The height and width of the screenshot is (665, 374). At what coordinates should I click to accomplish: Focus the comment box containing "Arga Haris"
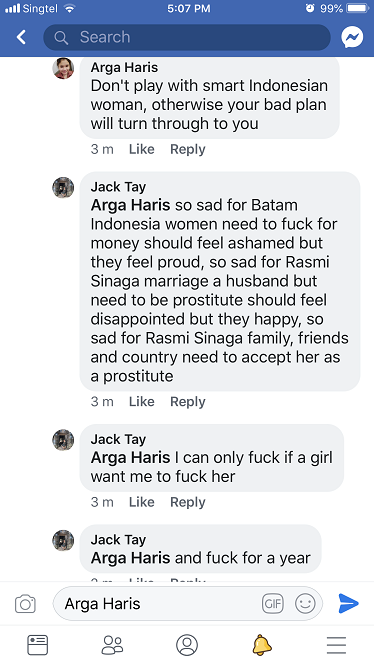click(187, 603)
